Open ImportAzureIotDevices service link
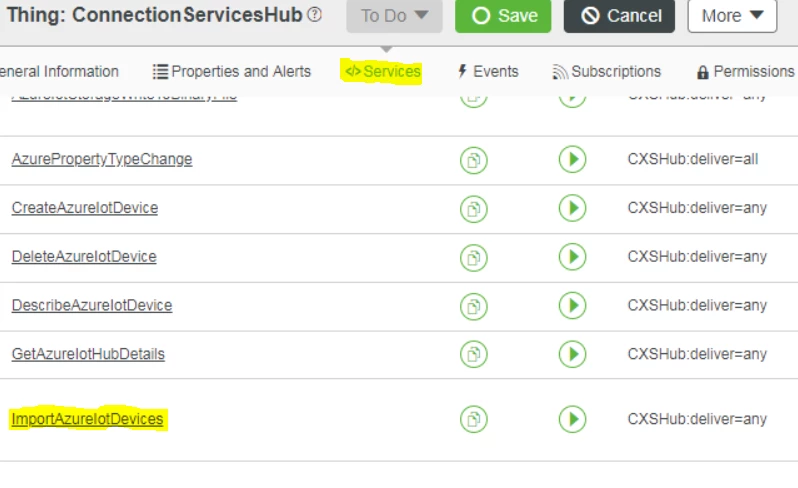This screenshot has height=488, width=798. [88, 419]
